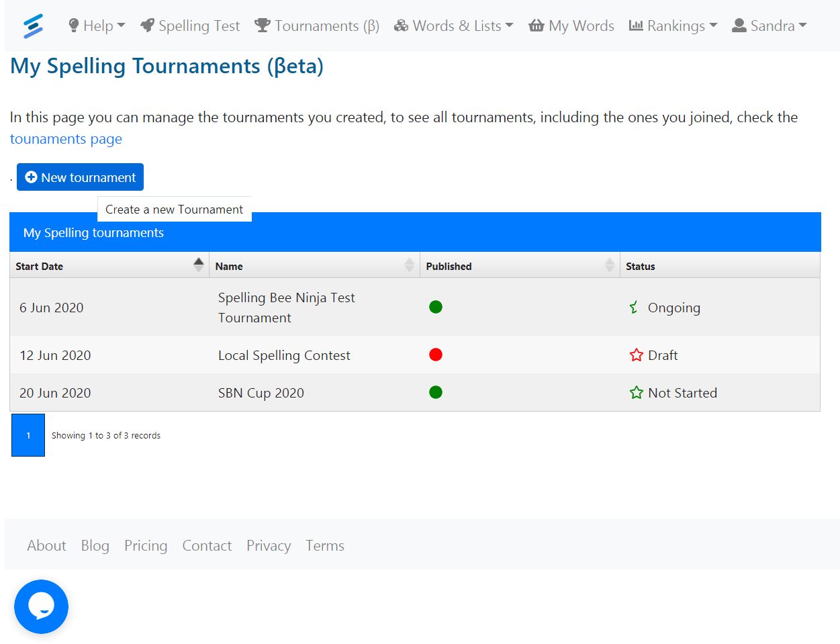Expand the Help dropdown menu
Image resolution: width=840 pixels, height=644 pixels.
97,26
